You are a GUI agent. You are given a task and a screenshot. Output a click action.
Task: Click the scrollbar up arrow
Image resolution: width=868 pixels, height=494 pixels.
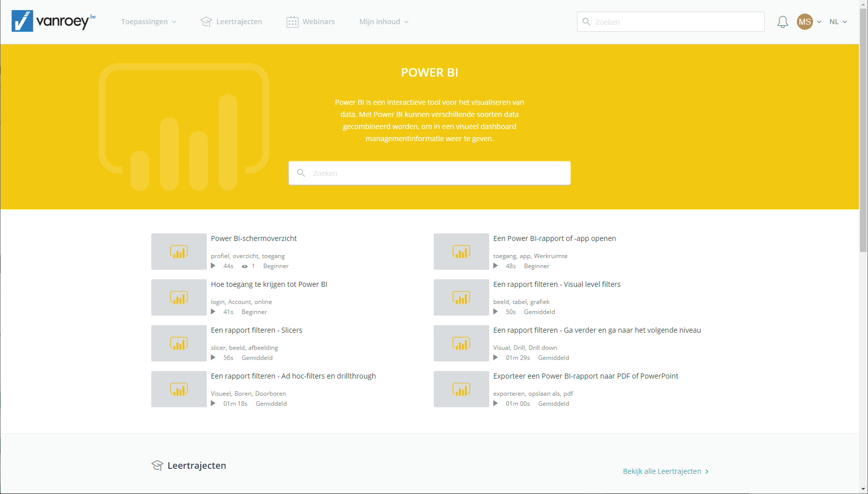tap(863, 4)
